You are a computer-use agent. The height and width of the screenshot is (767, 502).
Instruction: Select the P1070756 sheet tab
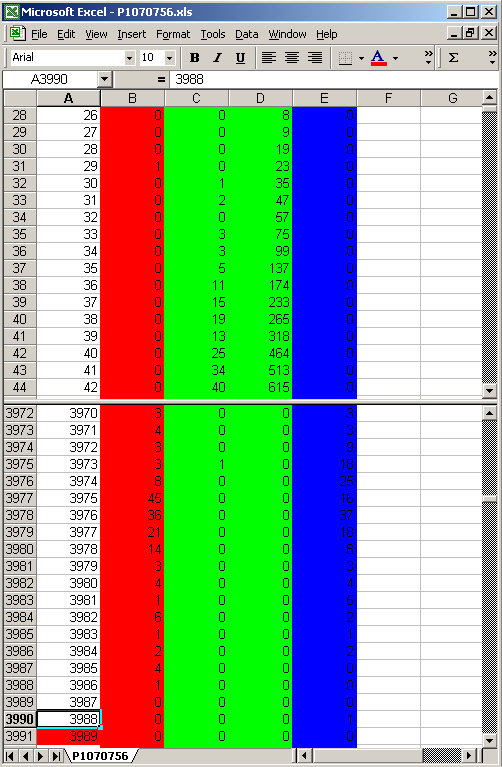[100, 756]
